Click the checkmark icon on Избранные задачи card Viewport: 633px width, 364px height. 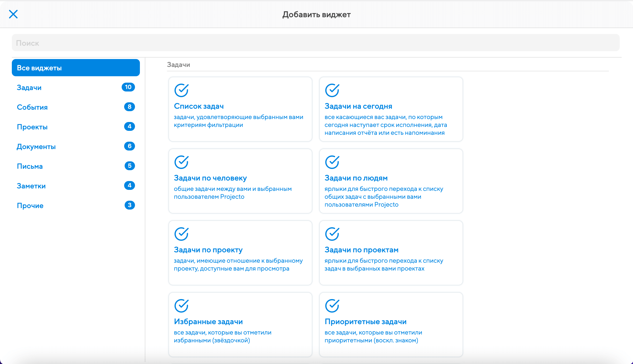coord(181,305)
